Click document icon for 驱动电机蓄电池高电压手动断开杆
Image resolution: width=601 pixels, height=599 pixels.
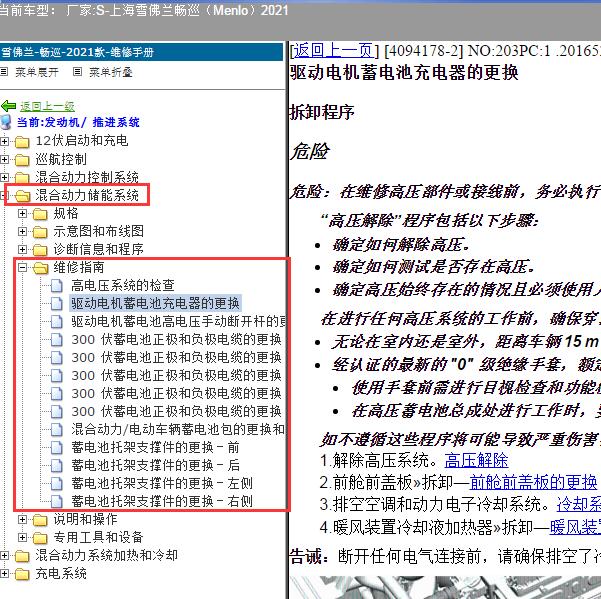click(57, 322)
